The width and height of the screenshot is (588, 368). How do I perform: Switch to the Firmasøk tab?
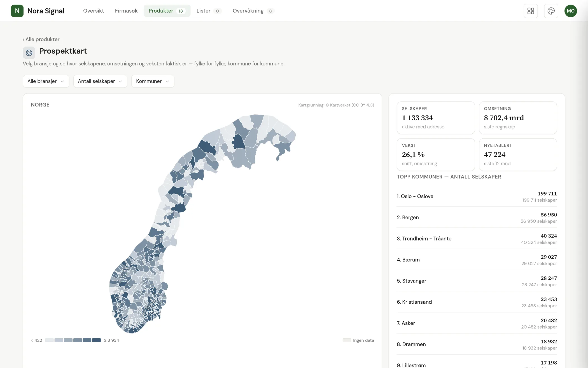click(126, 11)
